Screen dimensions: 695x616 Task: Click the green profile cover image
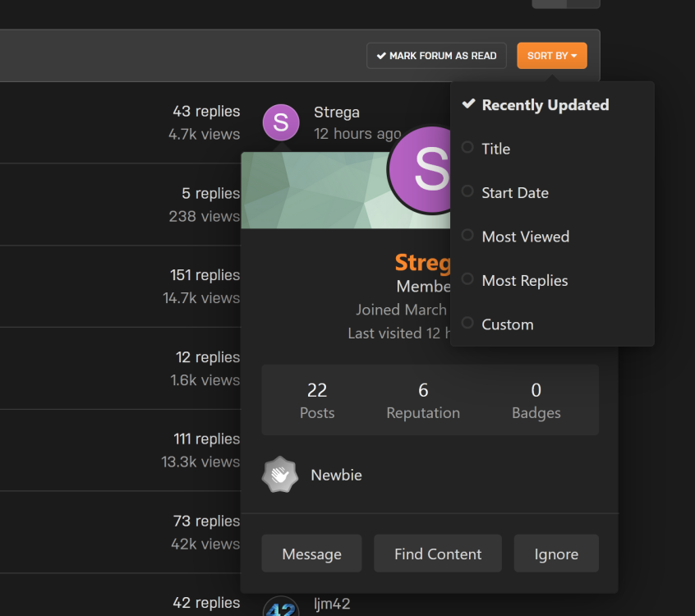pyautogui.click(x=315, y=191)
